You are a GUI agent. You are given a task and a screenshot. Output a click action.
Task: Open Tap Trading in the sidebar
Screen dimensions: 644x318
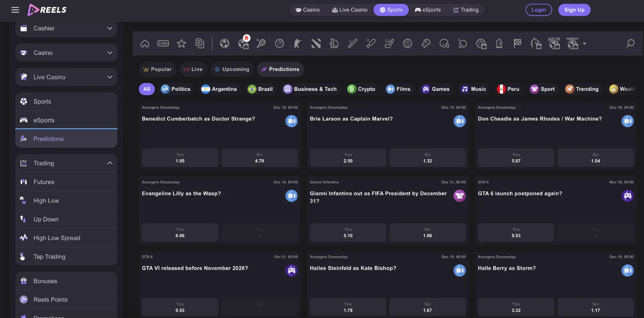pos(66,256)
